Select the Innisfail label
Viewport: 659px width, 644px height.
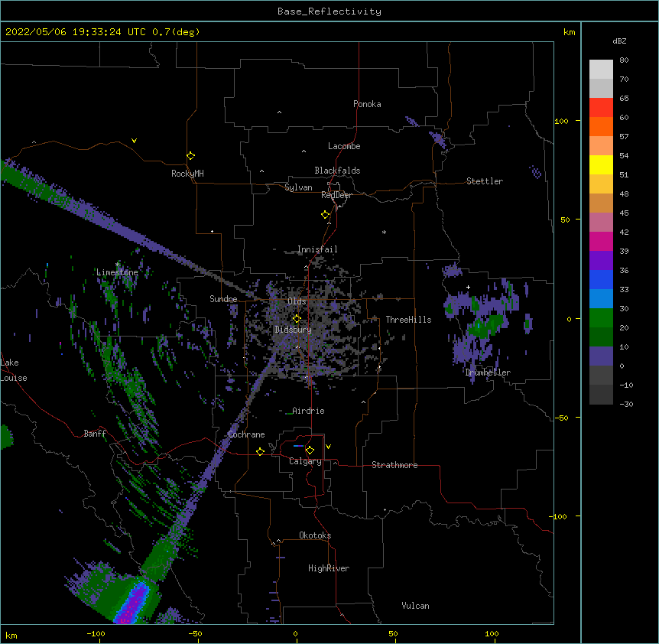[x=317, y=249]
